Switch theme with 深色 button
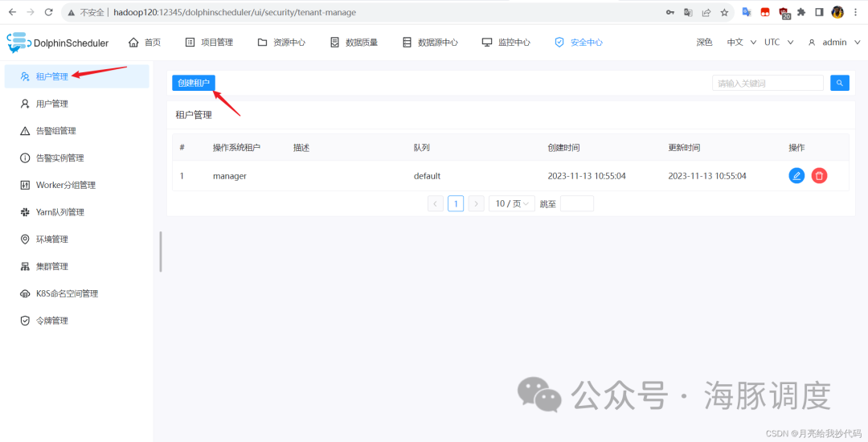Viewport: 868px width, 442px height. [x=704, y=42]
